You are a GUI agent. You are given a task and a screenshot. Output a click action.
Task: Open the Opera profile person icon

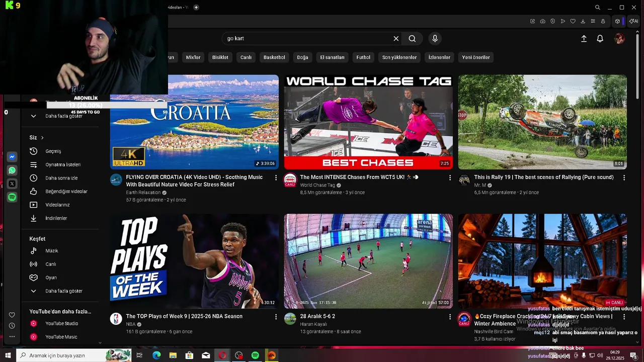coord(603,21)
